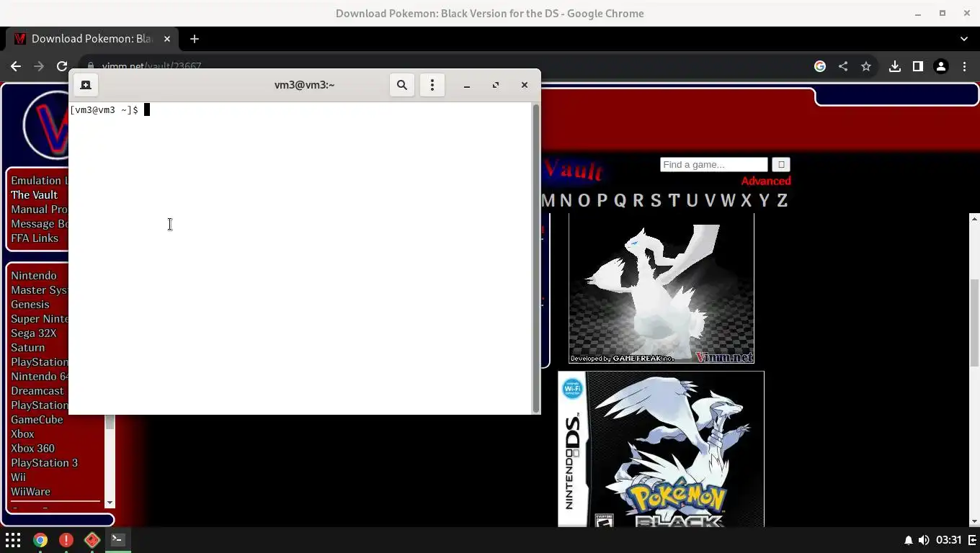Image resolution: width=980 pixels, height=553 pixels.
Task: Browse games starting with P
Action: [x=602, y=201]
